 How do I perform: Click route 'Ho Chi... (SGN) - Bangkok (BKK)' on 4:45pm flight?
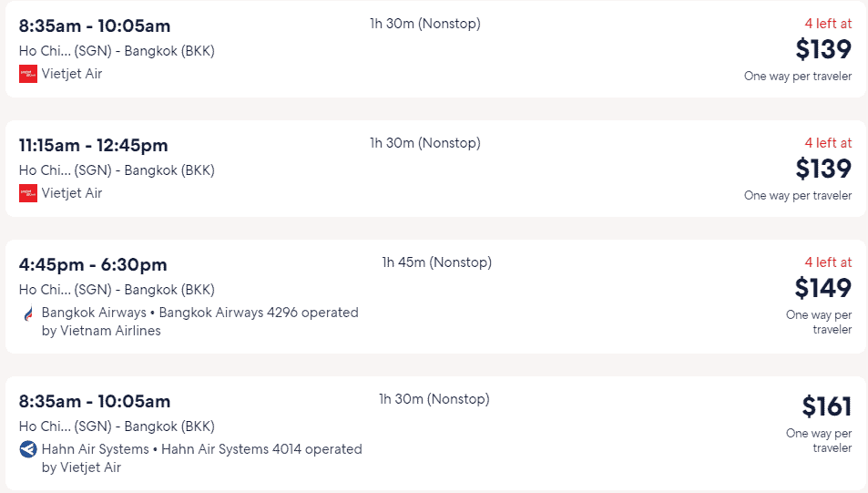pos(117,290)
